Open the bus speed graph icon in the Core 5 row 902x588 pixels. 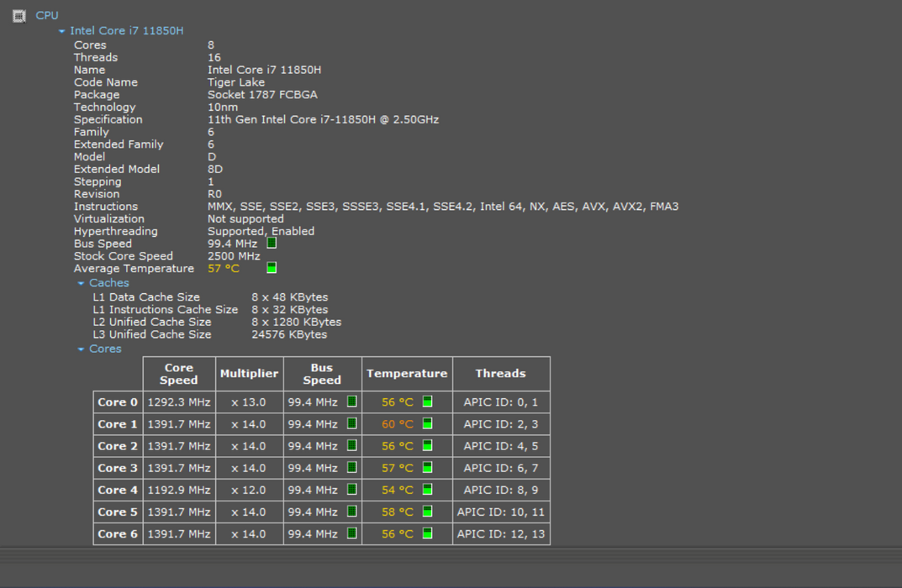(352, 511)
